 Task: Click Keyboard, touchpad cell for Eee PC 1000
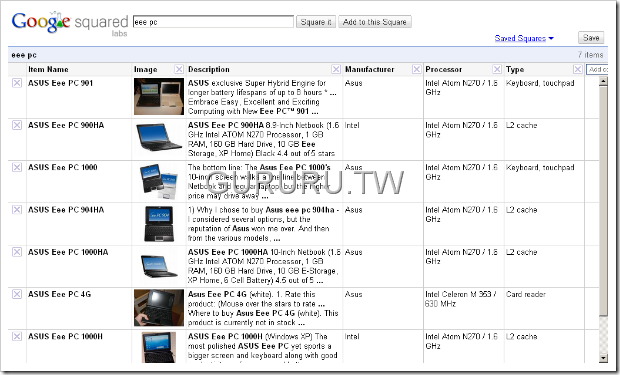[540, 167]
